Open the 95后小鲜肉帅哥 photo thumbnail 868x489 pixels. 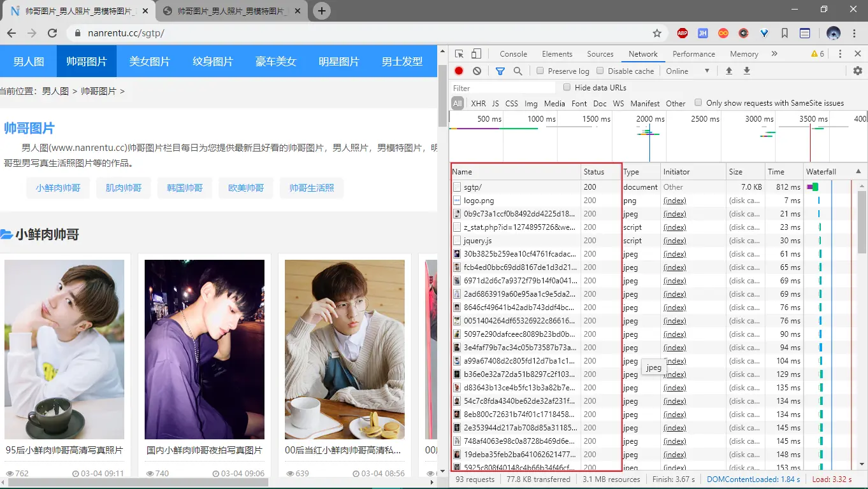(x=64, y=350)
